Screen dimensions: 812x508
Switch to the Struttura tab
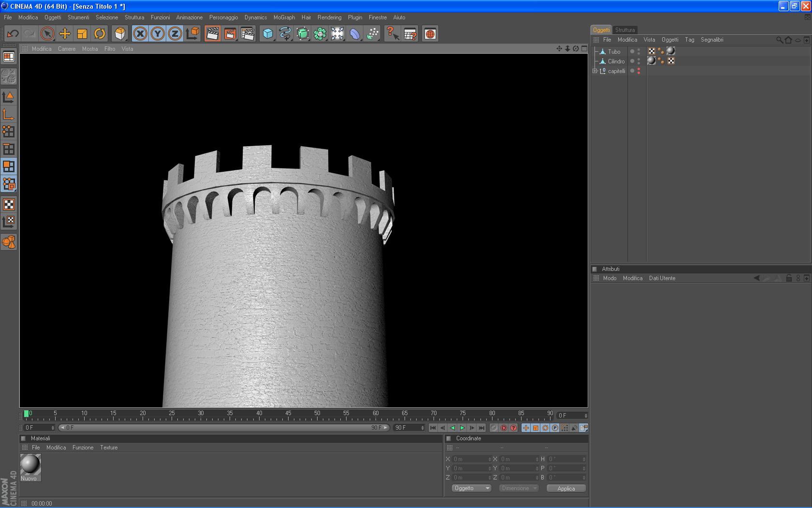[625, 30]
